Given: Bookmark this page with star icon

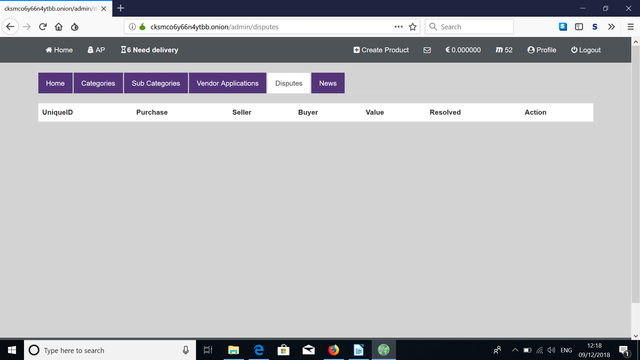Looking at the screenshot, I should 413,27.
